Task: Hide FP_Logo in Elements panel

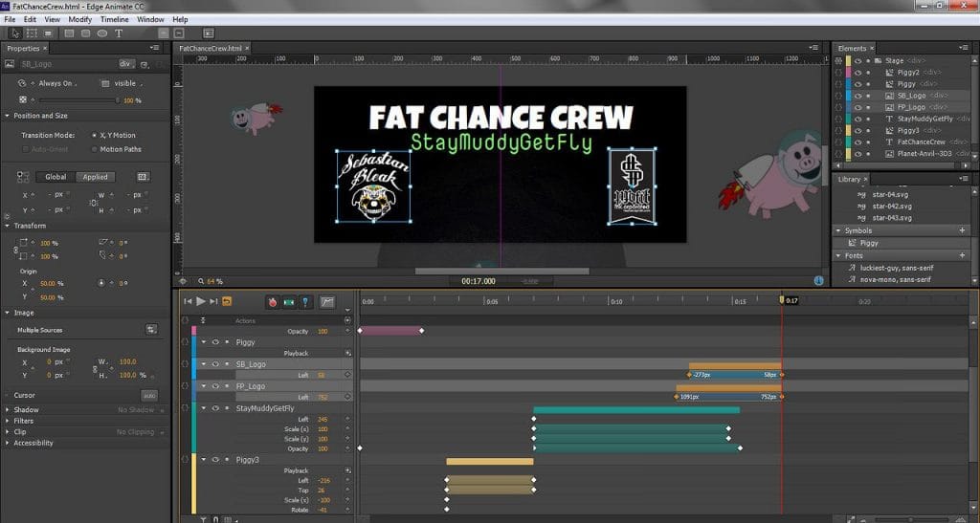Action: point(858,107)
